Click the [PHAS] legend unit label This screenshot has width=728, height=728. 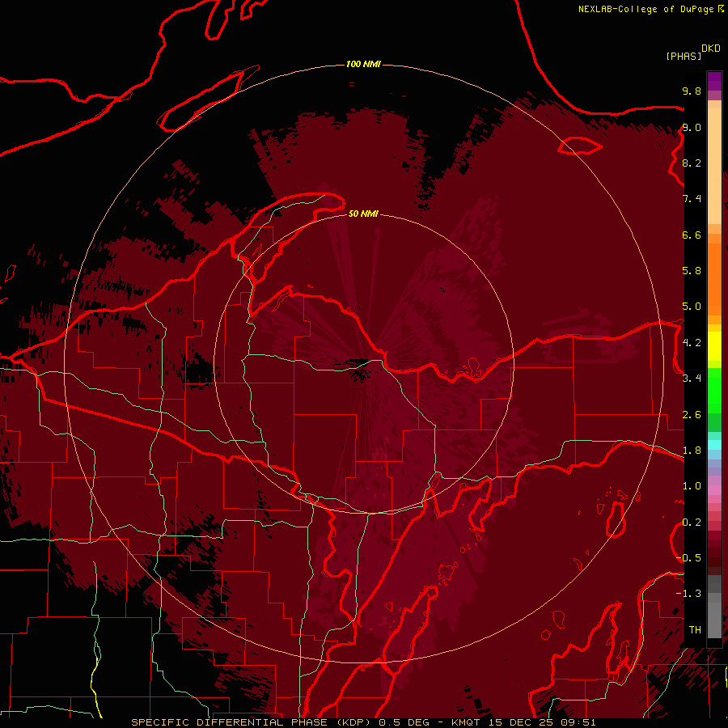point(684,57)
